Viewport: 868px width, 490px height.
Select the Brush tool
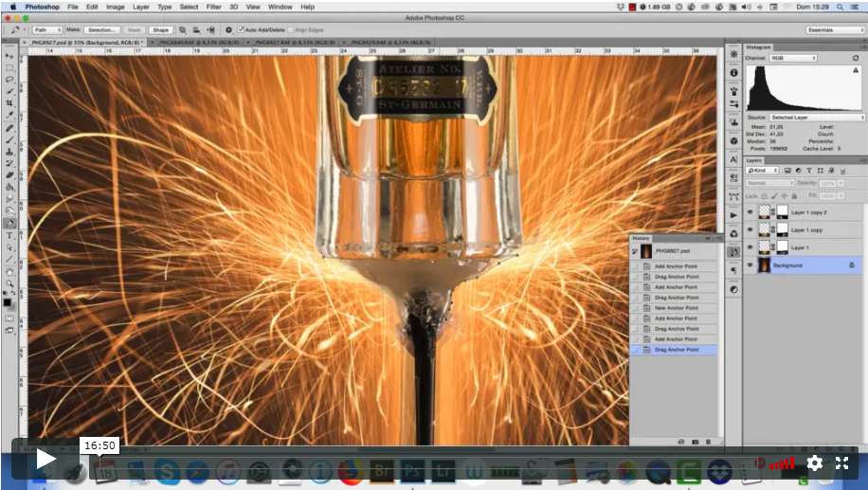point(9,139)
